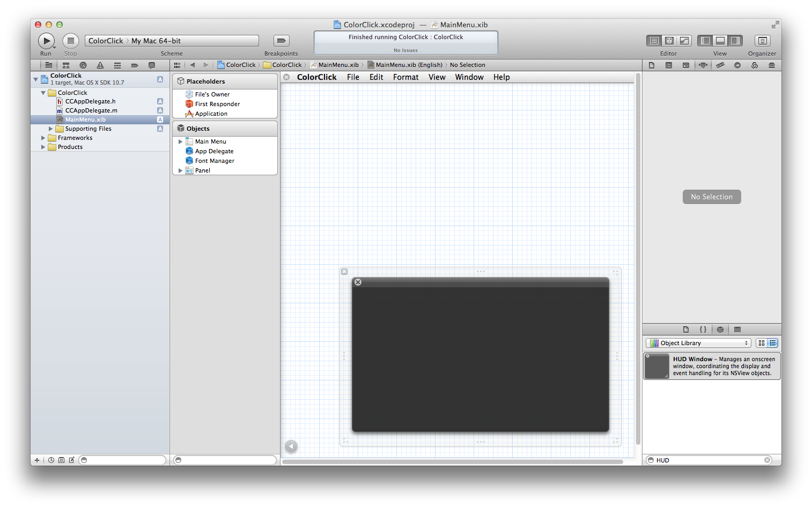812x508 pixels.
Task: Open the Edit menu in the menu editor
Action: point(377,77)
